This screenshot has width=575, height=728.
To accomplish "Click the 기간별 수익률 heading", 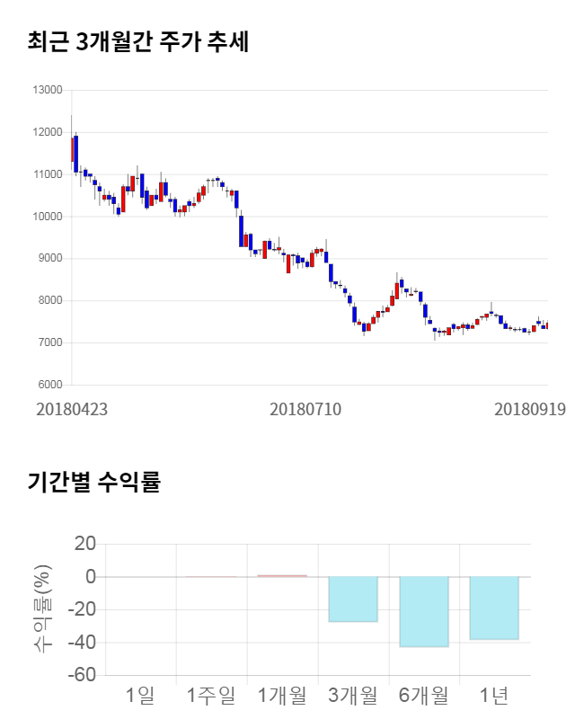I will click(93, 483).
